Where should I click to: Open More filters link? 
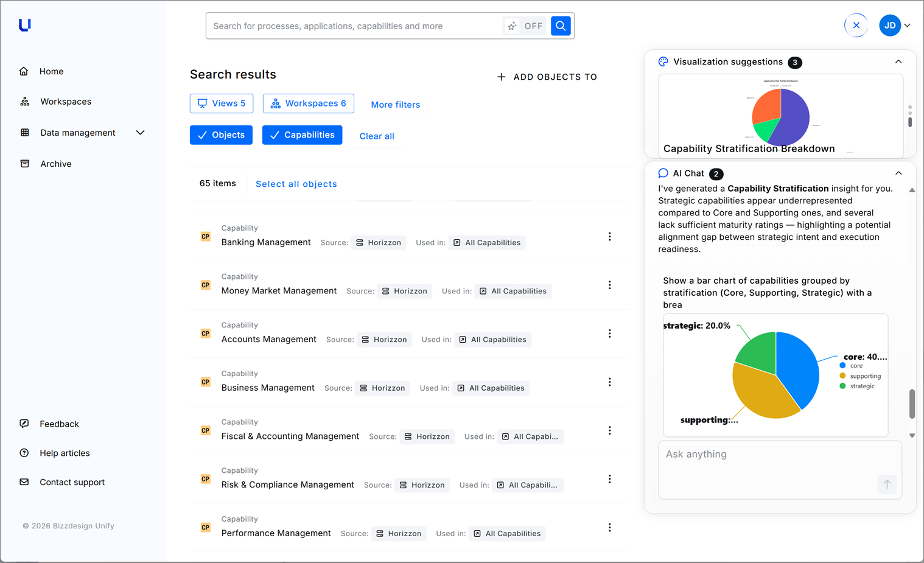coord(396,105)
